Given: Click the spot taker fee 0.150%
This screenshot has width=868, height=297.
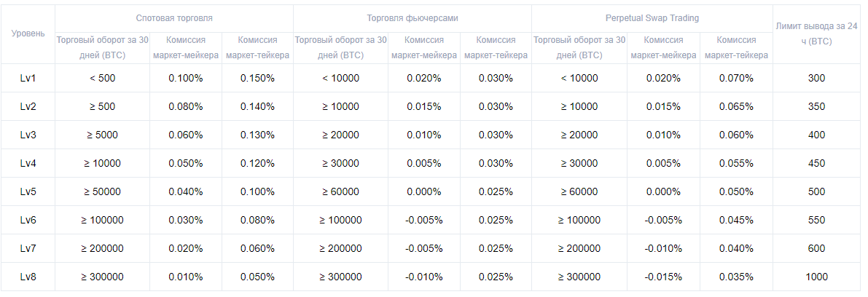Looking at the screenshot, I should point(257,78).
